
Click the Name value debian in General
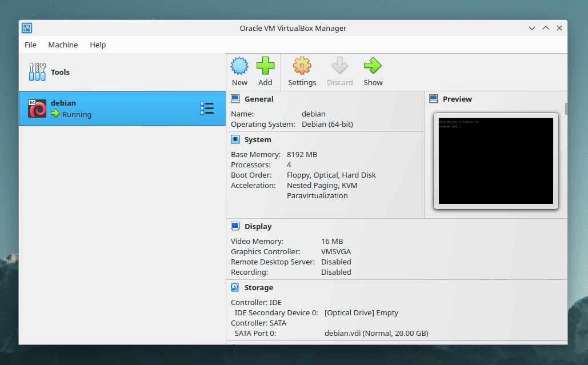pos(314,114)
